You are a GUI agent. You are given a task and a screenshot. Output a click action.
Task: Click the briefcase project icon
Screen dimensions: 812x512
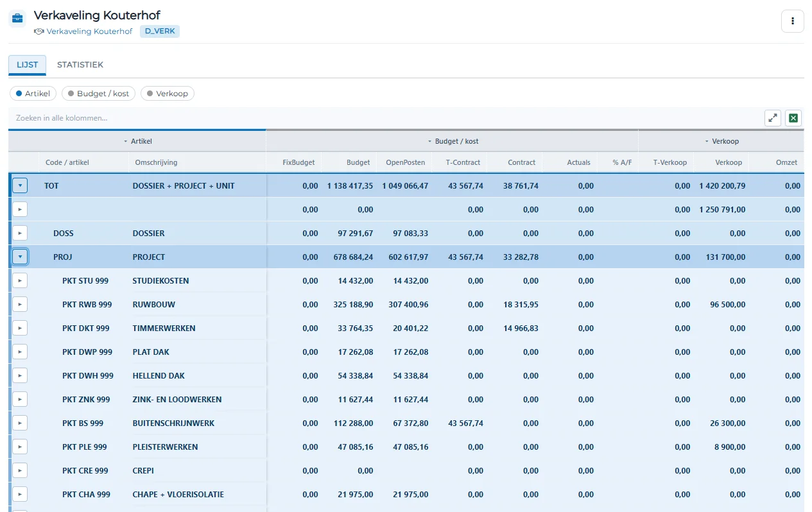(x=17, y=18)
